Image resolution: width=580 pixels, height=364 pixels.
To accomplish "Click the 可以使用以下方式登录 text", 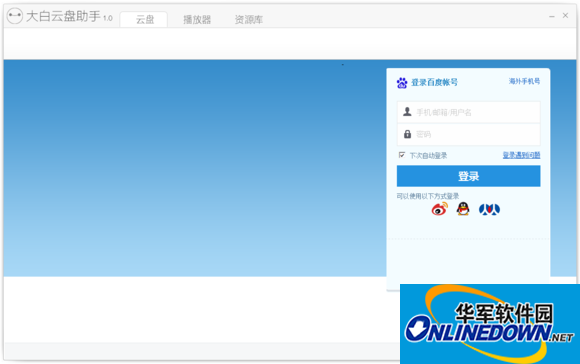I will [x=428, y=196].
